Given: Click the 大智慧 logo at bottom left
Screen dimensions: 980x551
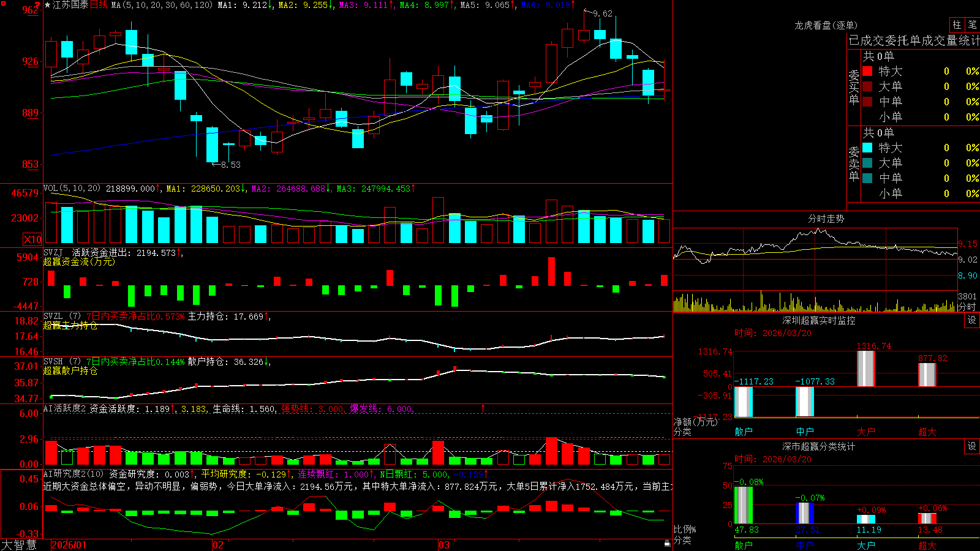Looking at the screenshot, I should (19, 545).
